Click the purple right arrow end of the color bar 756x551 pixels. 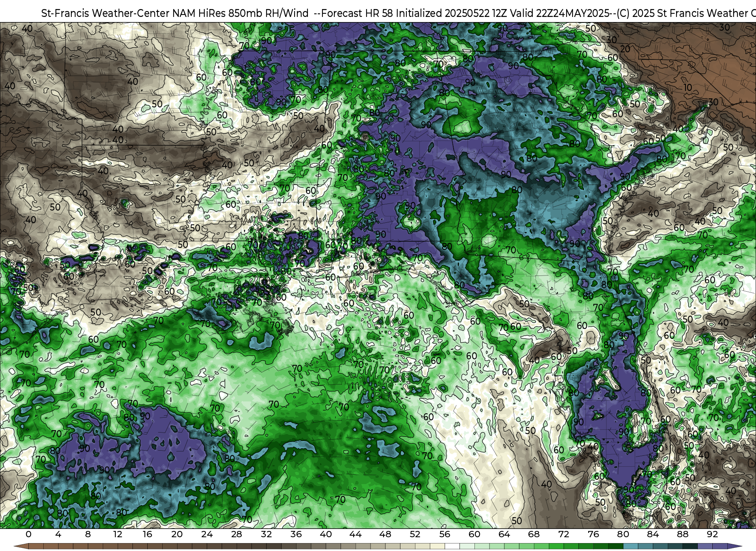[735, 546]
